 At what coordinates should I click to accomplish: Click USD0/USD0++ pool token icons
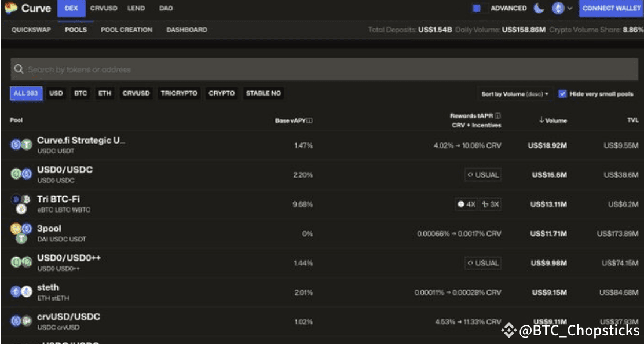21,262
